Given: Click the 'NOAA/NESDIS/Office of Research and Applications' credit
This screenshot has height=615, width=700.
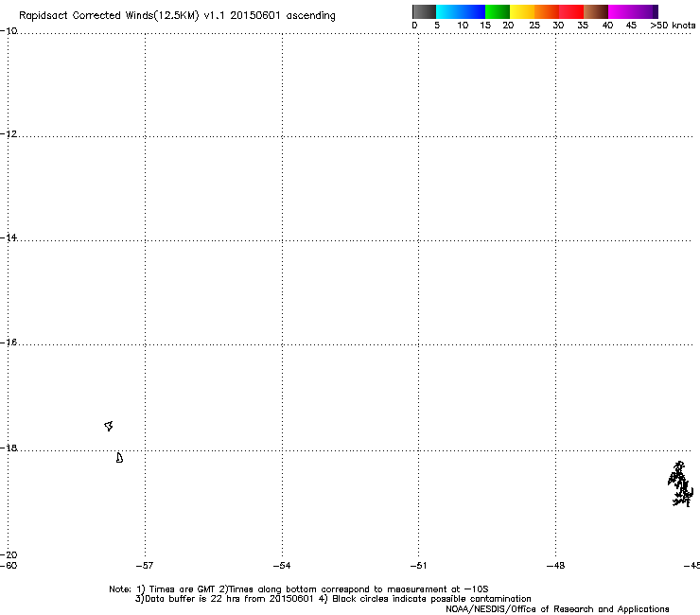Looking at the screenshot, I should (x=557, y=609).
